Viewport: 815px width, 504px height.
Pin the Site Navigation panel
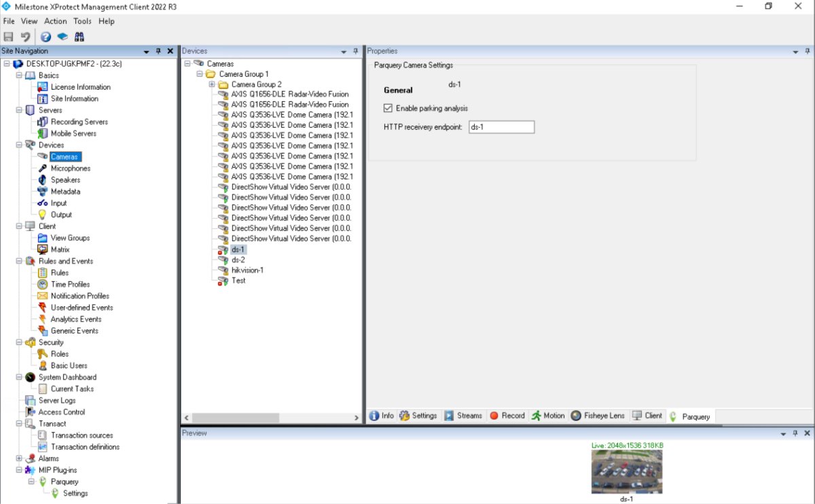click(x=158, y=52)
